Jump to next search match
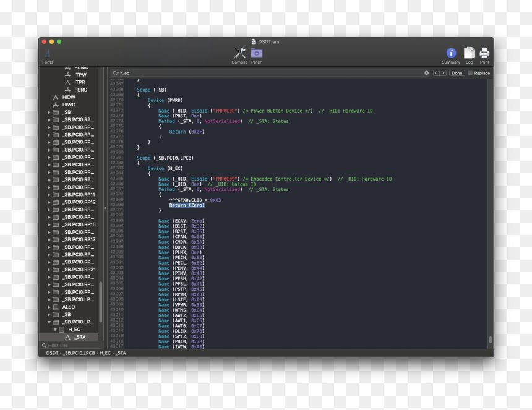 (x=443, y=73)
